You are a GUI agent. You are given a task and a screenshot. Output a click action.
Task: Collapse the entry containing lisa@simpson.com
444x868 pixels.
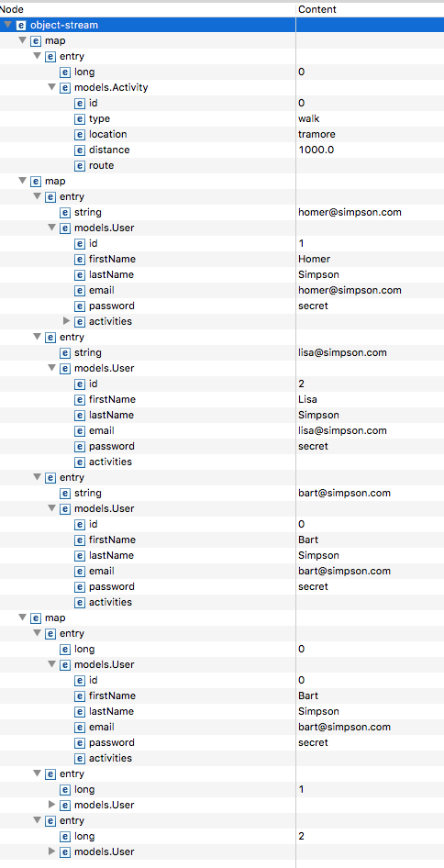[37, 337]
